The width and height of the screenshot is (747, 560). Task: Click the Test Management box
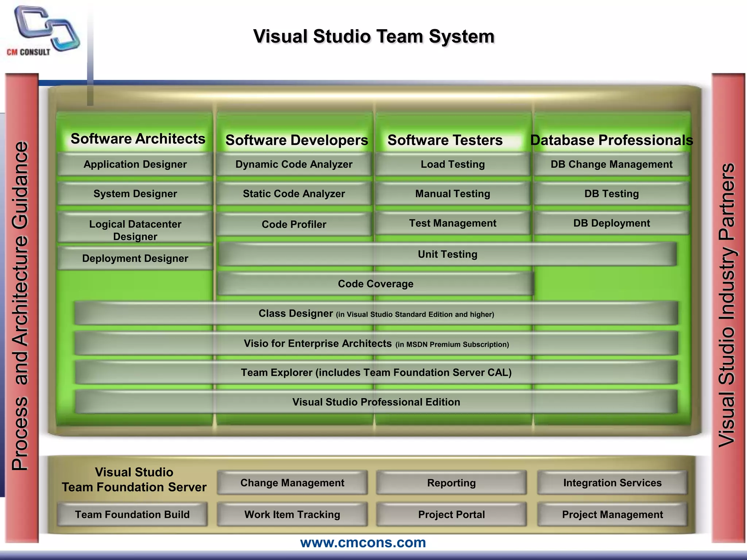click(x=453, y=223)
